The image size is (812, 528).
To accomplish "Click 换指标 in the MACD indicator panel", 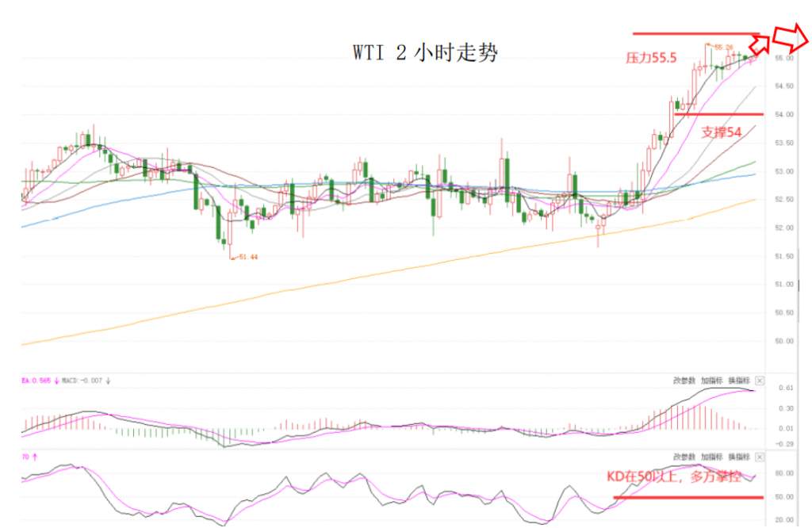I will coord(739,381).
